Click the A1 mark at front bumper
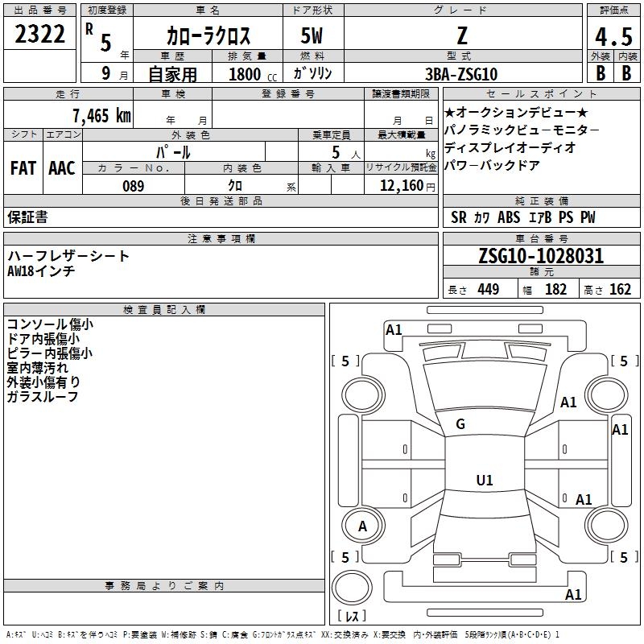Screen dimensions: 644x644 point(394,329)
